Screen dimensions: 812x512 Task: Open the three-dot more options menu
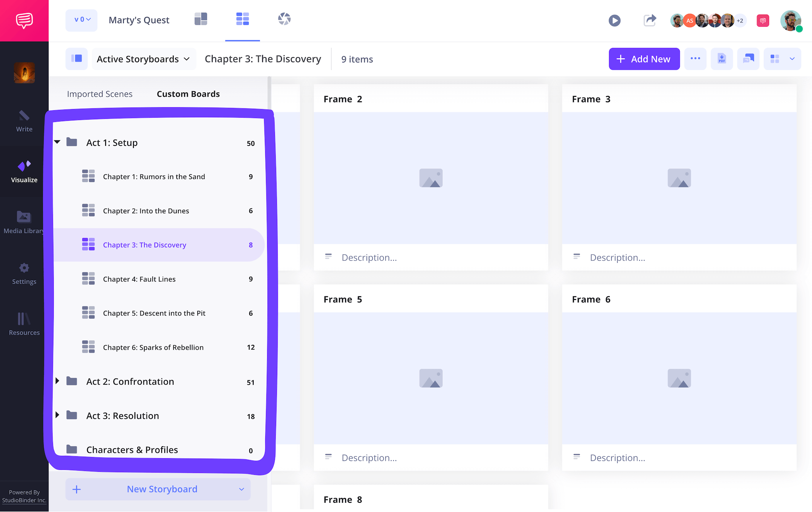[x=695, y=59]
